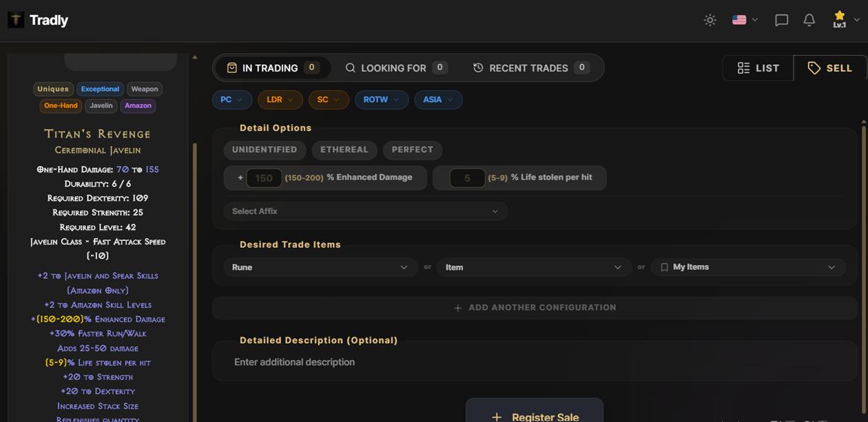Click the Required Level: 42 line
Image resolution: width=868 pixels, height=422 pixels.
98,227
